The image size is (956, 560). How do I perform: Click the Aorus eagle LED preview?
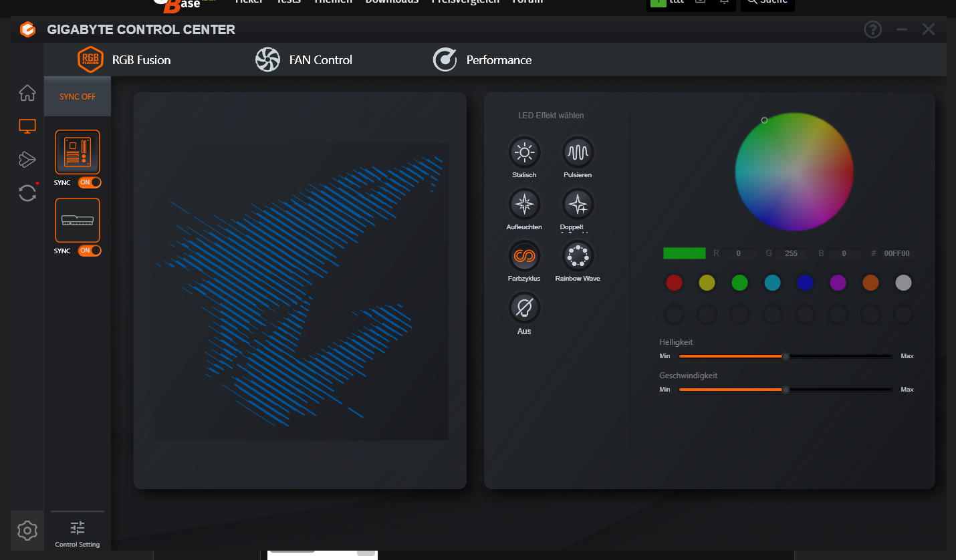300,291
